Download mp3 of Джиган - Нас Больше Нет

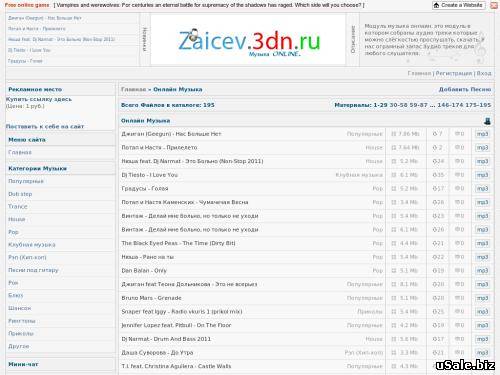pyautogui.click(x=482, y=134)
